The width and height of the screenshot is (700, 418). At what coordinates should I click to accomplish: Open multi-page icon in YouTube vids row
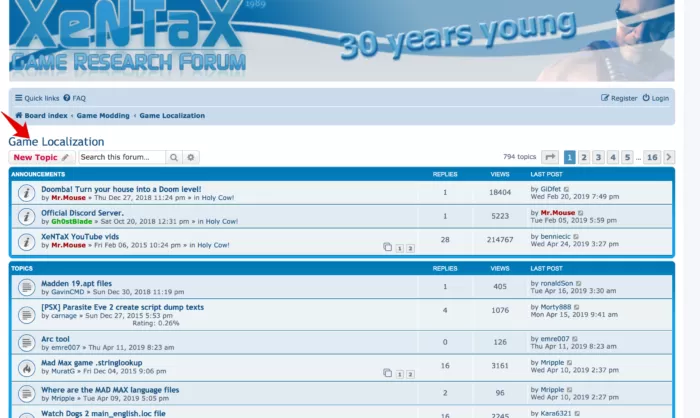click(388, 247)
